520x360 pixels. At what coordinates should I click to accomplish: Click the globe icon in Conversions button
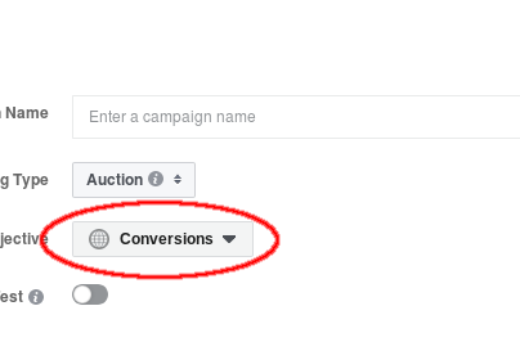(99, 239)
